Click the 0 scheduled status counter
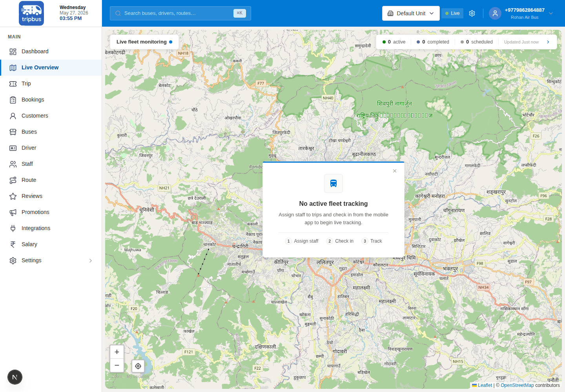The image size is (565, 392). (x=477, y=42)
